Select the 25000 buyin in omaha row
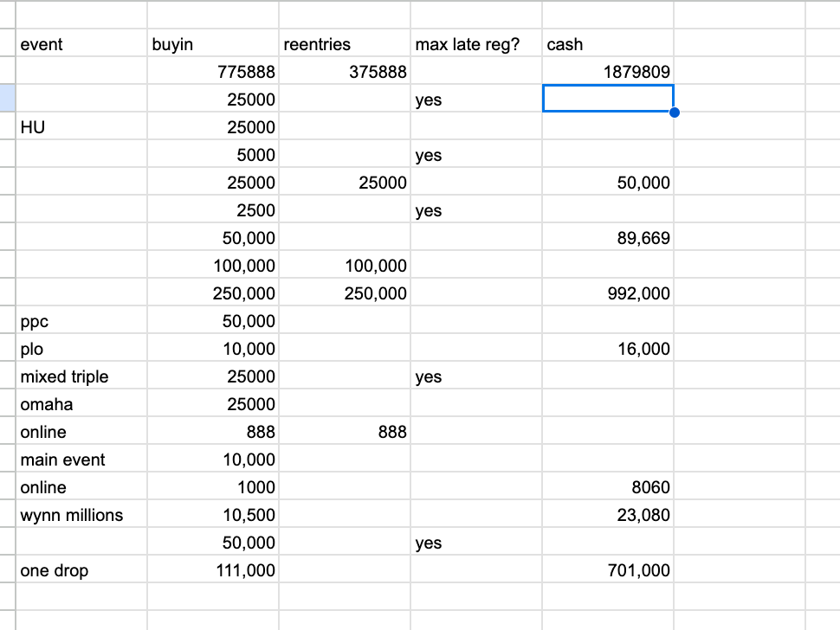The image size is (840, 630). pyautogui.click(x=213, y=403)
